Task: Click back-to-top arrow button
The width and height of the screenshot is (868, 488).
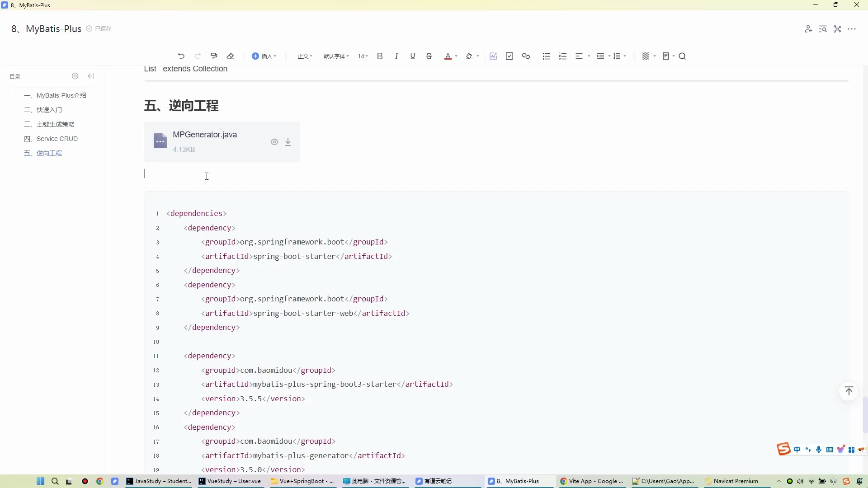Action: point(849,391)
